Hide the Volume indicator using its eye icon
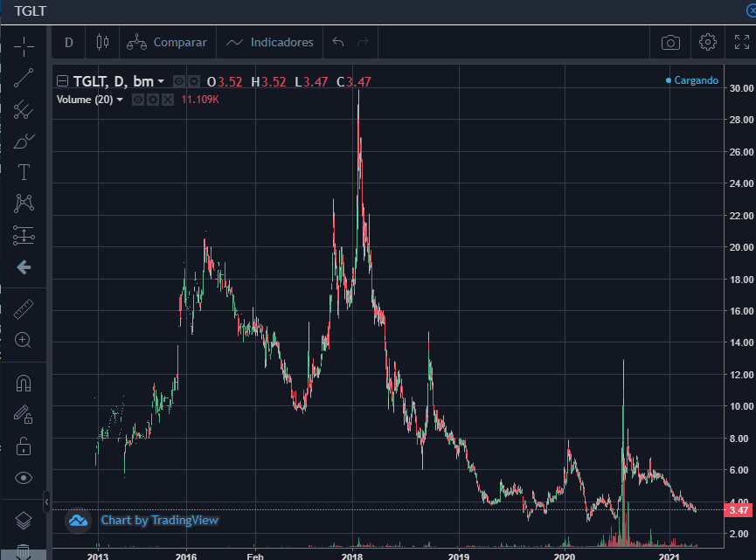Image resolution: width=756 pixels, height=560 pixels. pyautogui.click(x=137, y=100)
